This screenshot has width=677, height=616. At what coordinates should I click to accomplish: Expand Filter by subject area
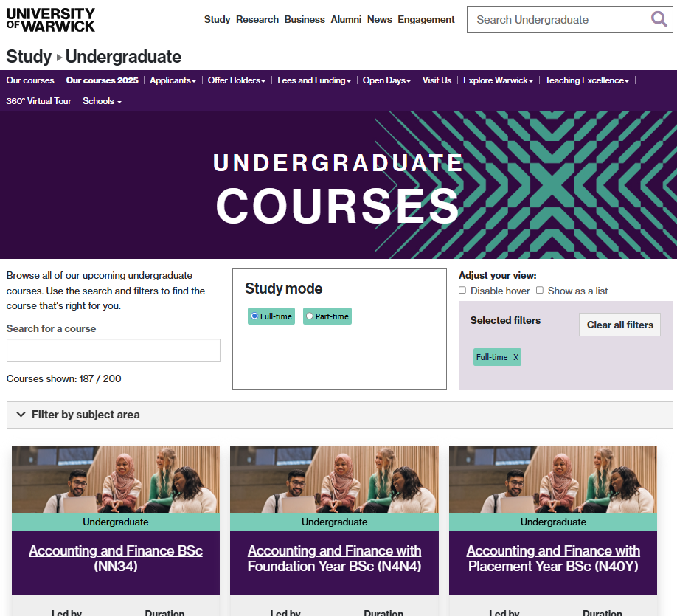coord(340,415)
